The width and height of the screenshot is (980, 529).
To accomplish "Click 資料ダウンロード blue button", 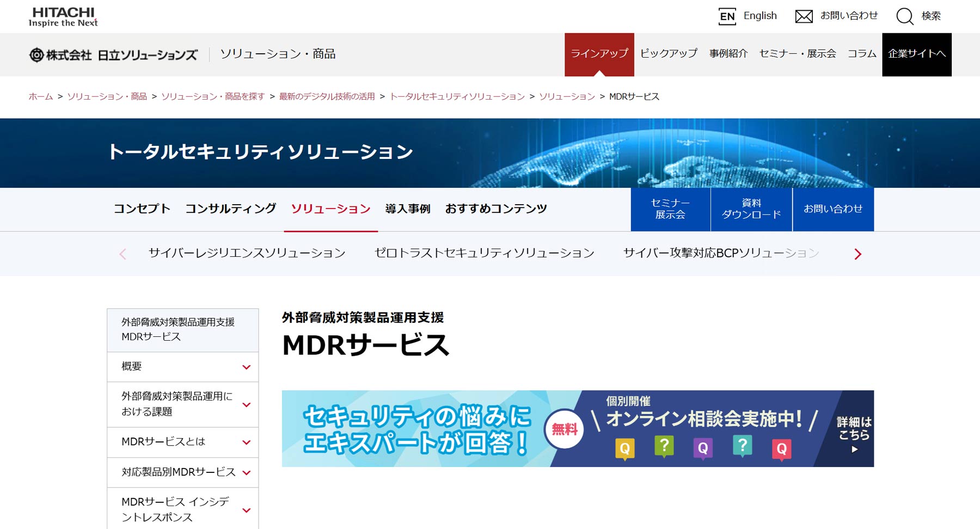I will point(751,210).
